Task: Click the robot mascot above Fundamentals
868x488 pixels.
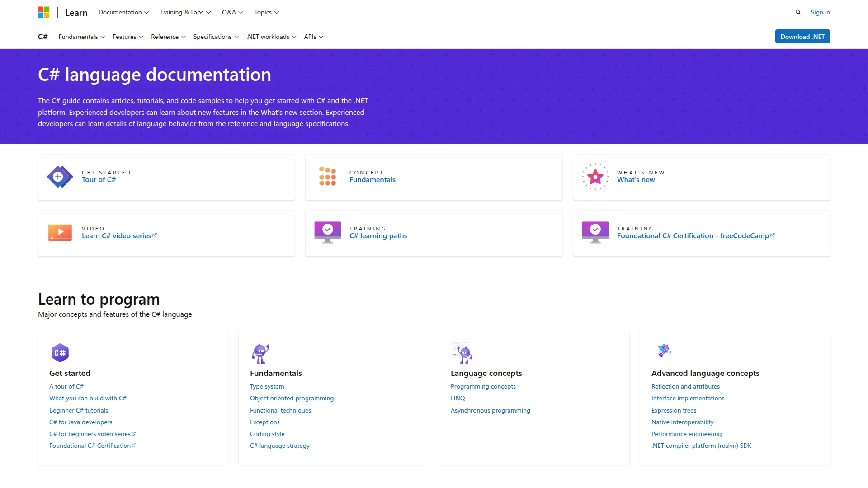Action: tap(260, 353)
